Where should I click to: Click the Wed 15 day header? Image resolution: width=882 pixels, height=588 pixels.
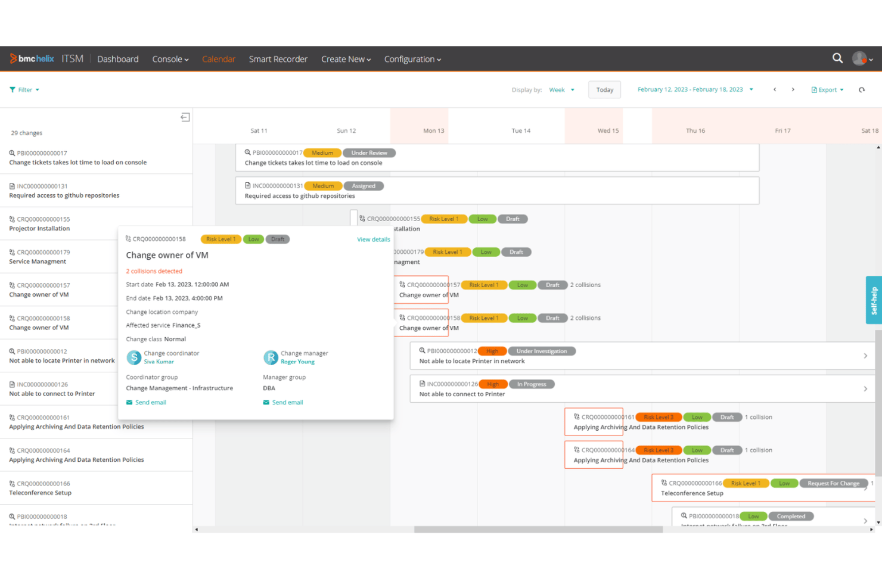[608, 131]
